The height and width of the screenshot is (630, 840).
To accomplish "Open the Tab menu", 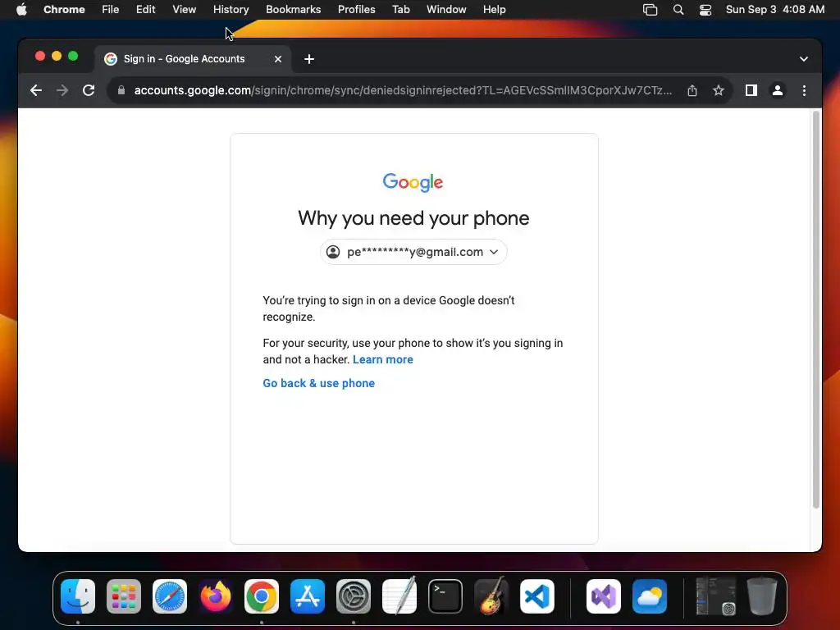I will [400, 10].
